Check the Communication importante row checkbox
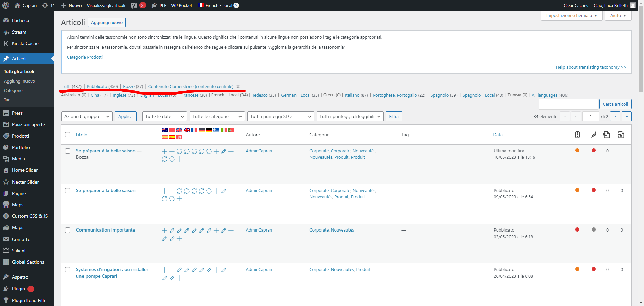The width and height of the screenshot is (644, 306). [x=68, y=230]
